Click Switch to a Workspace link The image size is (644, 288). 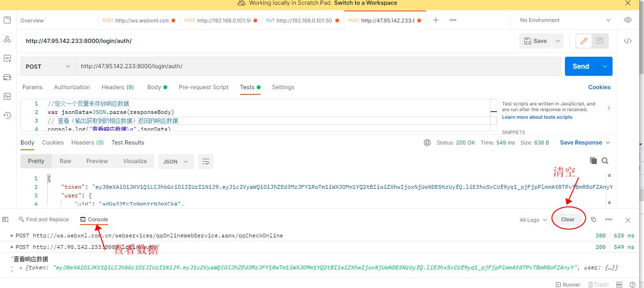[x=366, y=3]
